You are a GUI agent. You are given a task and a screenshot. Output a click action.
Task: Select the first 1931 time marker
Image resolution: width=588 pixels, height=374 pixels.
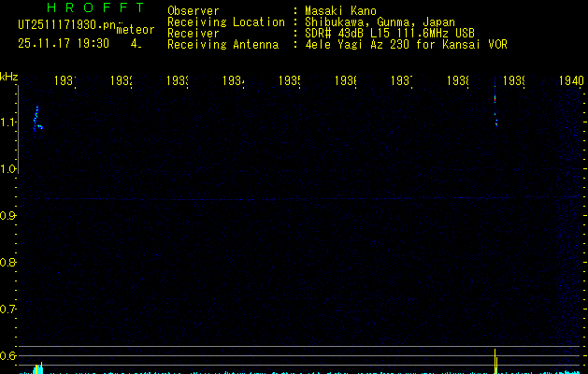point(65,81)
